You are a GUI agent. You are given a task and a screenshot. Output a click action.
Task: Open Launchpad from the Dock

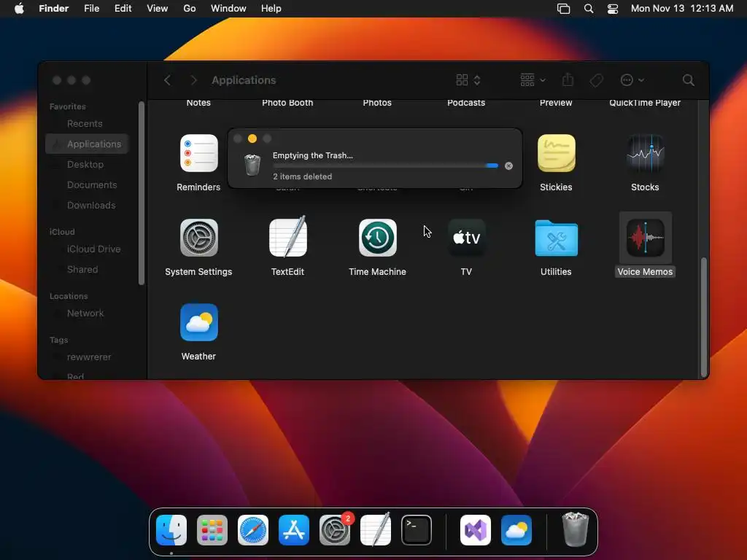click(212, 530)
